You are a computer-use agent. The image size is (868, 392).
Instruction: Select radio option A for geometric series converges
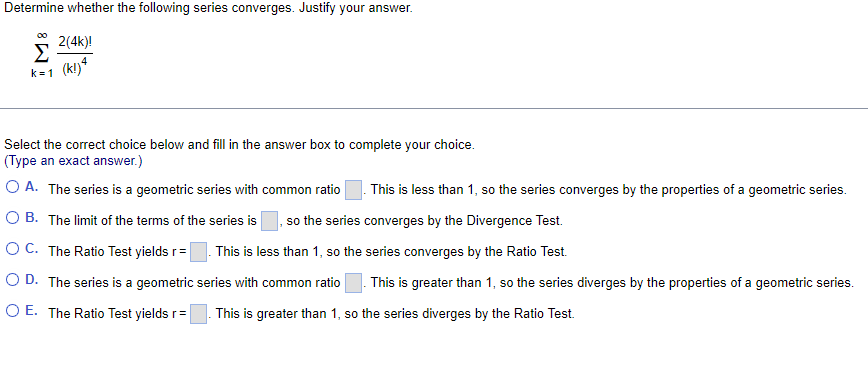point(13,187)
